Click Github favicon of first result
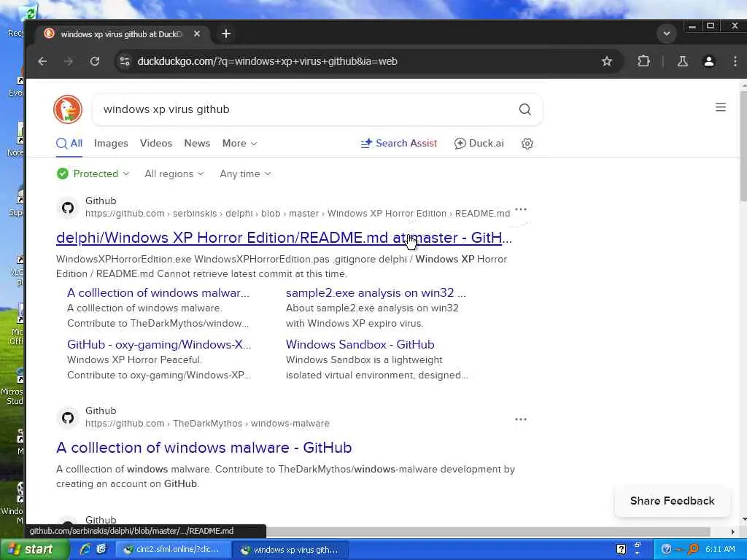This screenshot has width=747, height=560. [68, 208]
